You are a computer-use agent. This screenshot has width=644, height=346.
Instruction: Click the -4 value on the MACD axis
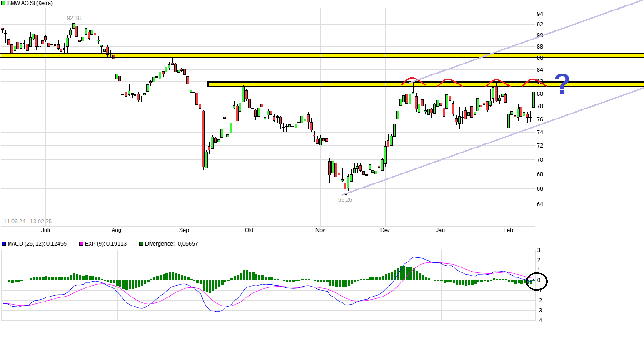539,321
